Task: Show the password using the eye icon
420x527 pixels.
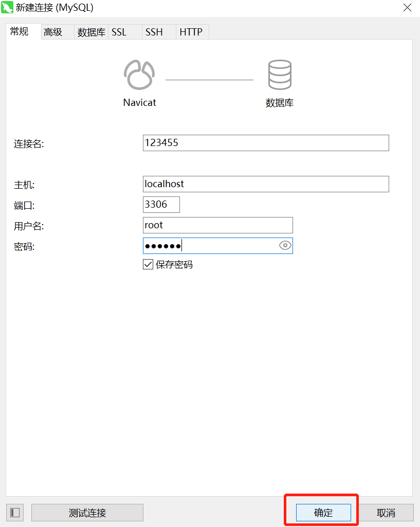Action: click(285, 246)
